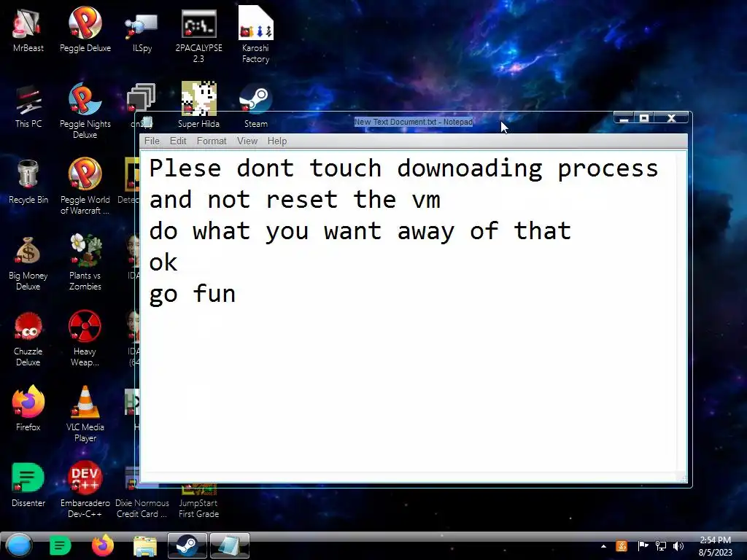Launch Steam from the desktop icon
The width and height of the screenshot is (747, 560).
tap(255, 106)
